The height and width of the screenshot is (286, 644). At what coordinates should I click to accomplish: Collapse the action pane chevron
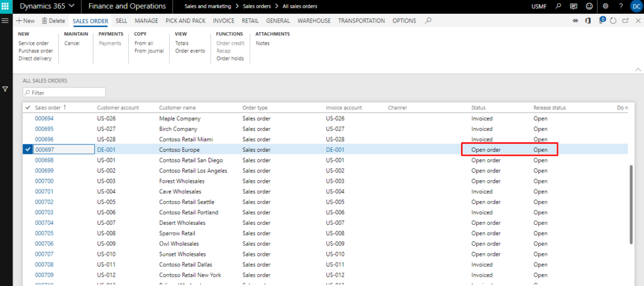coord(638,69)
